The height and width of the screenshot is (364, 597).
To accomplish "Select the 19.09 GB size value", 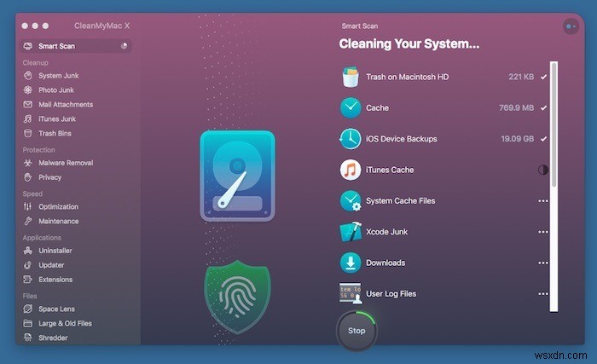I will (x=517, y=139).
